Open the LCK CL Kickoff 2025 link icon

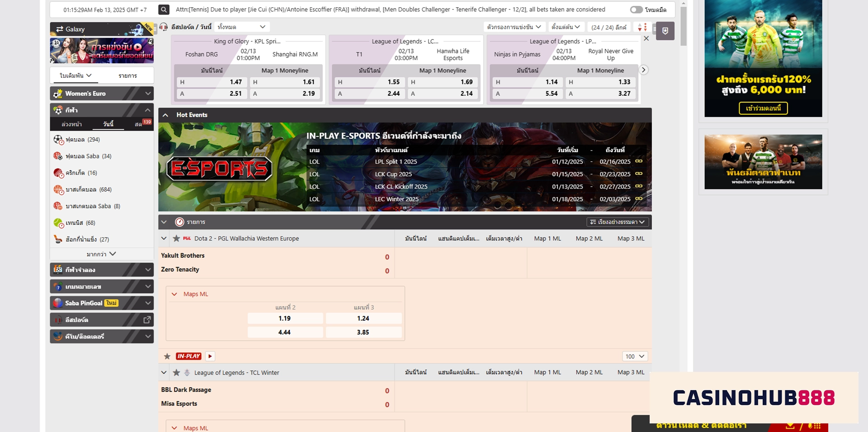click(x=638, y=186)
